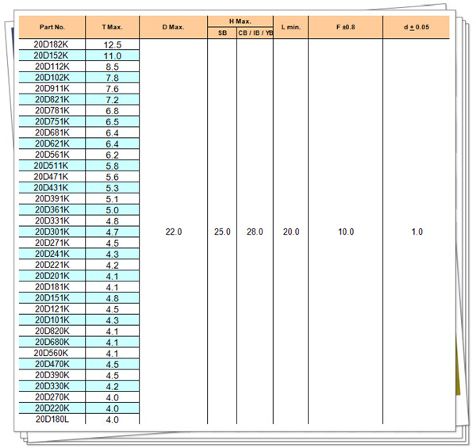Select part number 20D102K
The image size is (476, 448).
click(x=52, y=78)
